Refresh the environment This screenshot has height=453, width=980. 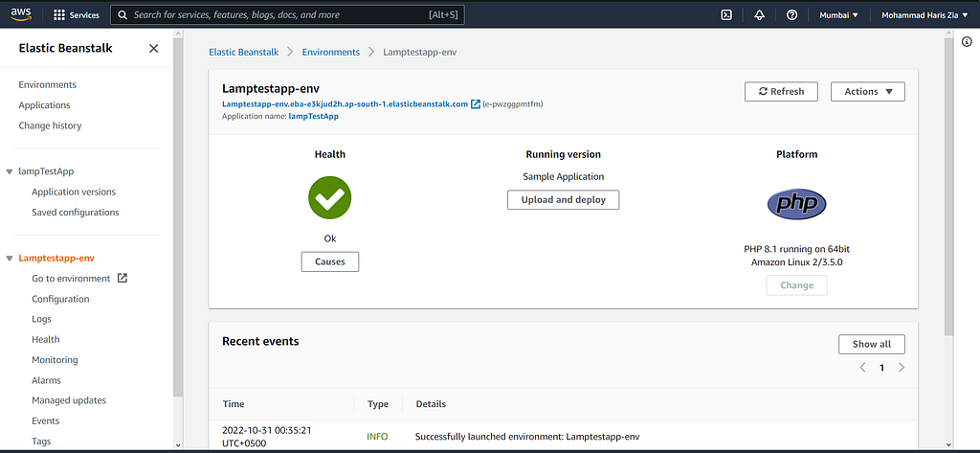[781, 91]
